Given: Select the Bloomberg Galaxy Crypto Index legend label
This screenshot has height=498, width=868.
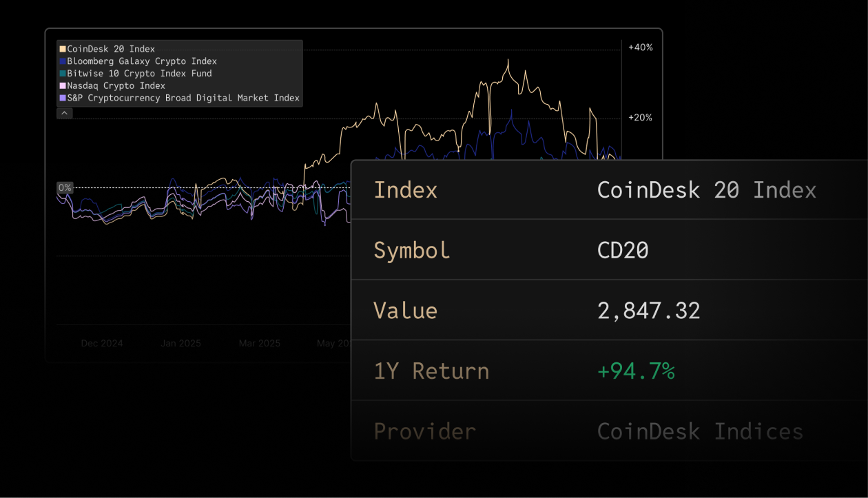Looking at the screenshot, I should [142, 61].
